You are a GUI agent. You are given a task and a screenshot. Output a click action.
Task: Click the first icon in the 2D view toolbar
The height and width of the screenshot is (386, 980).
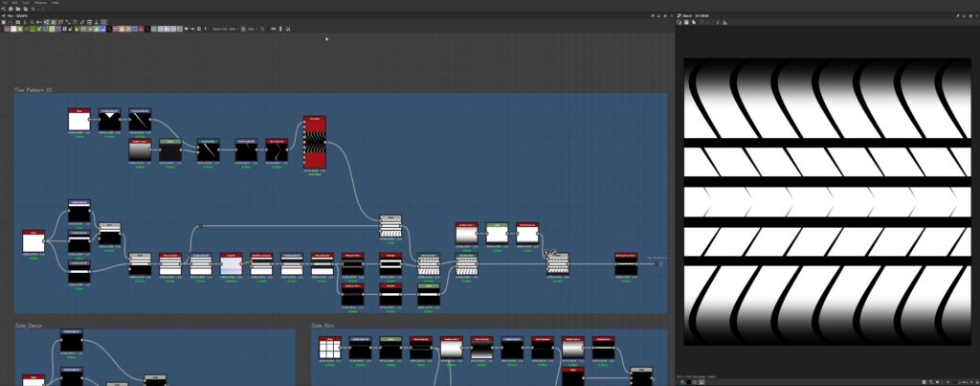[679, 23]
